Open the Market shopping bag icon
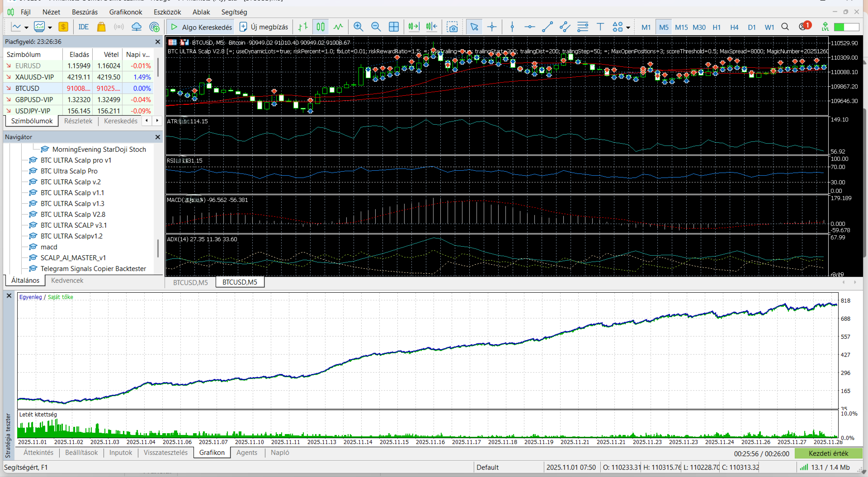 pyautogui.click(x=101, y=27)
